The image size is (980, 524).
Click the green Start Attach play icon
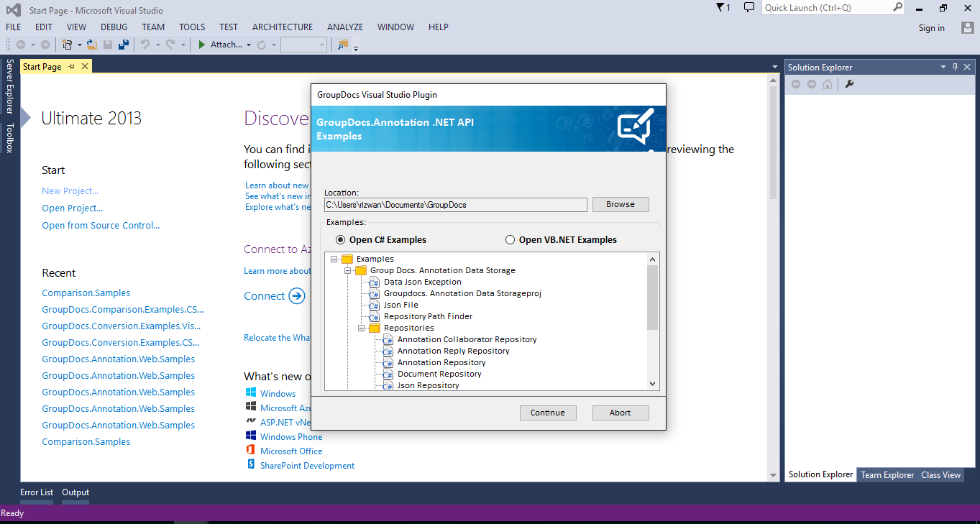(202, 45)
